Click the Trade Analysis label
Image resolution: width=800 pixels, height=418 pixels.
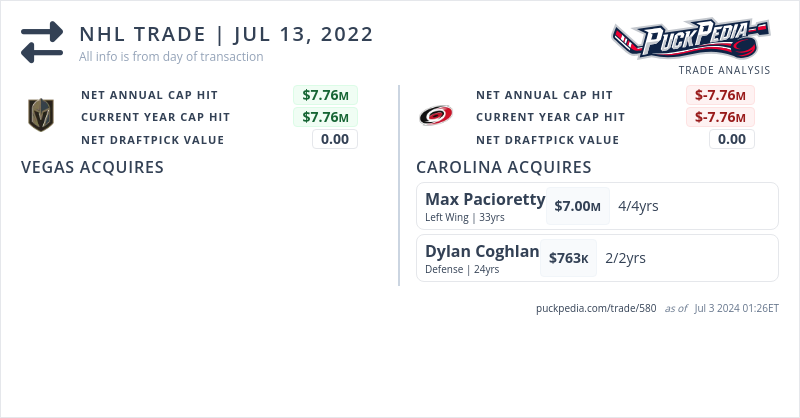coord(724,70)
